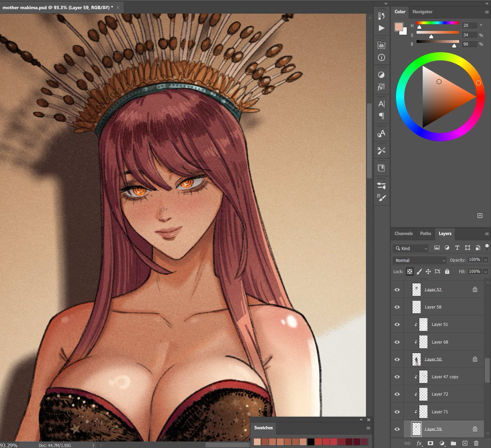
Task: Open the Styles fx panel icon
Action: (381, 87)
